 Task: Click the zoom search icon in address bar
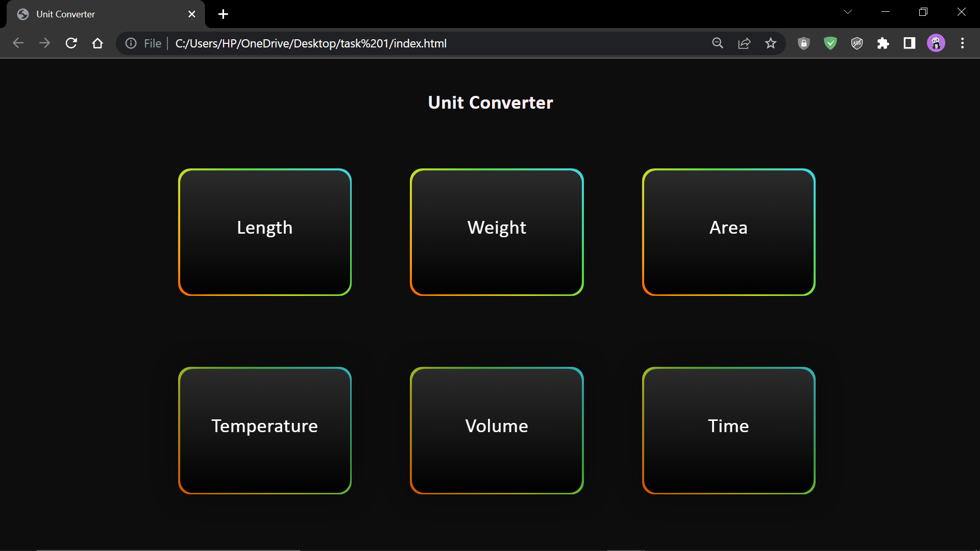click(718, 43)
